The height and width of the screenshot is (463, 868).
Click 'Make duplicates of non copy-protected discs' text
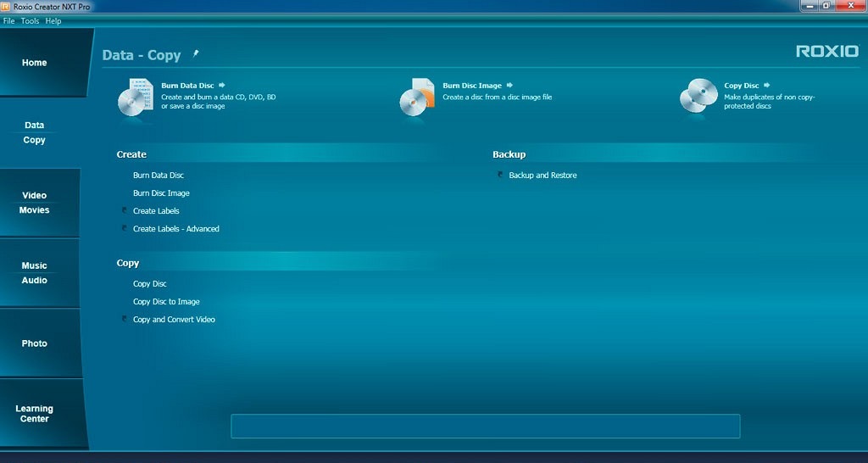coord(770,102)
